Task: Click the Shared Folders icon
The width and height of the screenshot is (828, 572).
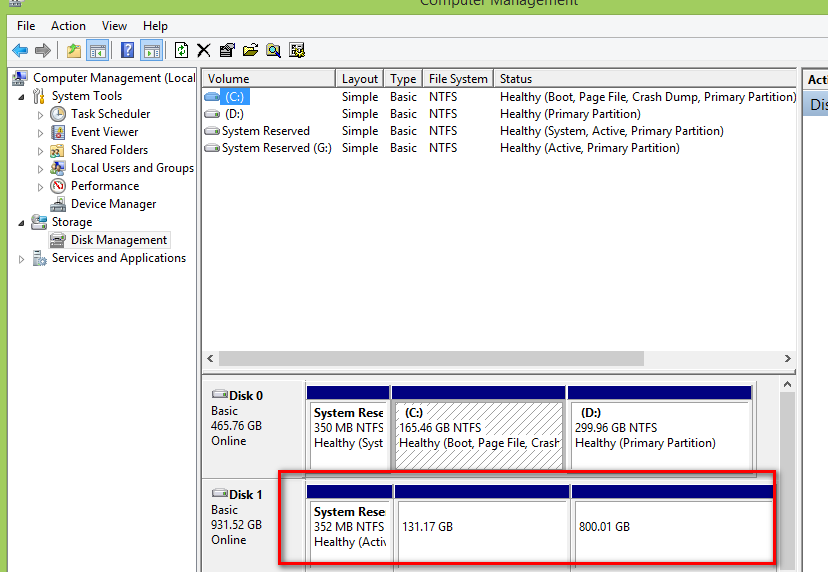Action: coord(57,151)
